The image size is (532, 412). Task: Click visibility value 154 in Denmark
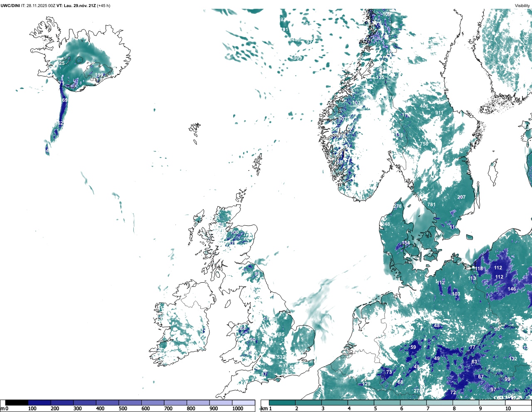coord(406,243)
